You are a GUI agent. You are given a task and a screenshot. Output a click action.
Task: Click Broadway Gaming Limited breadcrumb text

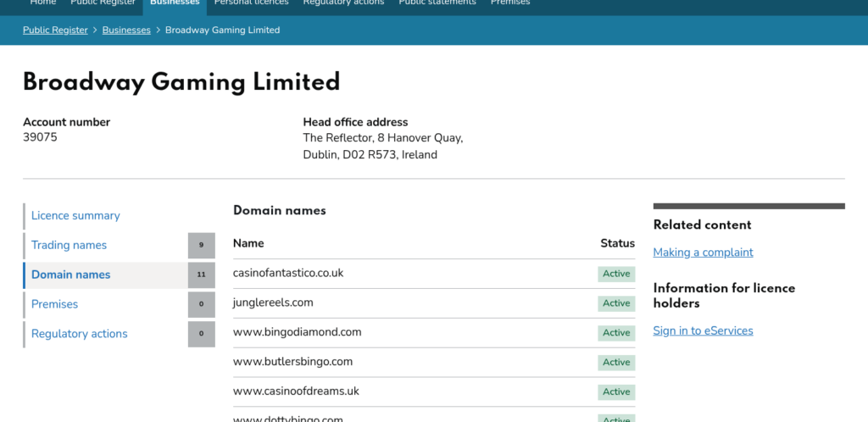(223, 30)
